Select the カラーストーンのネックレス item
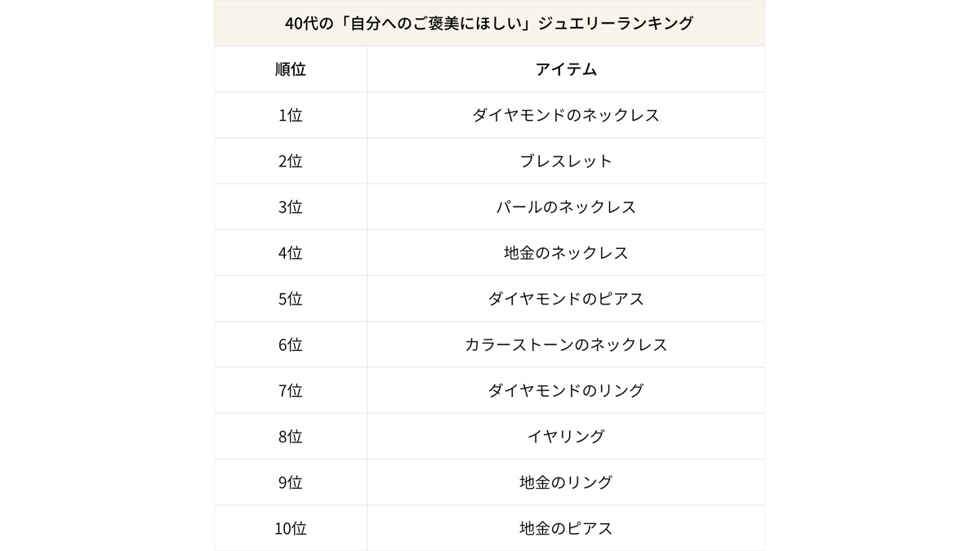The height and width of the screenshot is (551, 980). [x=566, y=344]
